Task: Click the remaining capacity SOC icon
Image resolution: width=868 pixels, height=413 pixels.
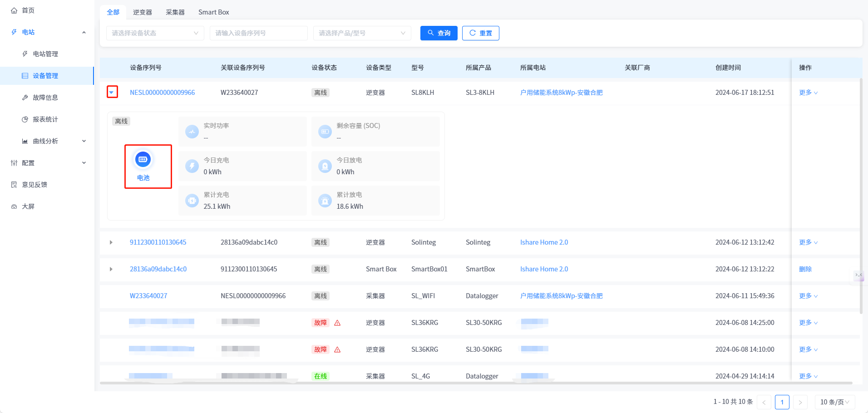Action: [325, 132]
